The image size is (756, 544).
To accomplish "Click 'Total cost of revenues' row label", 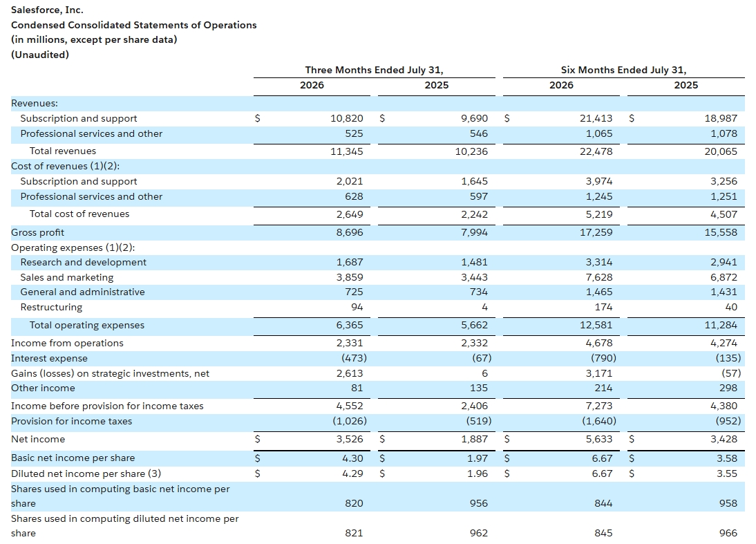I will 79,214.
